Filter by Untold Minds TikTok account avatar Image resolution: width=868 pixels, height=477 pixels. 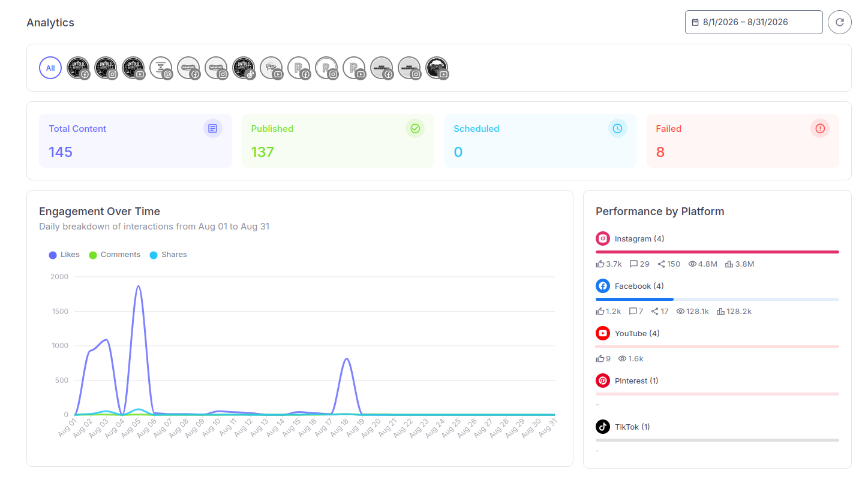(244, 68)
